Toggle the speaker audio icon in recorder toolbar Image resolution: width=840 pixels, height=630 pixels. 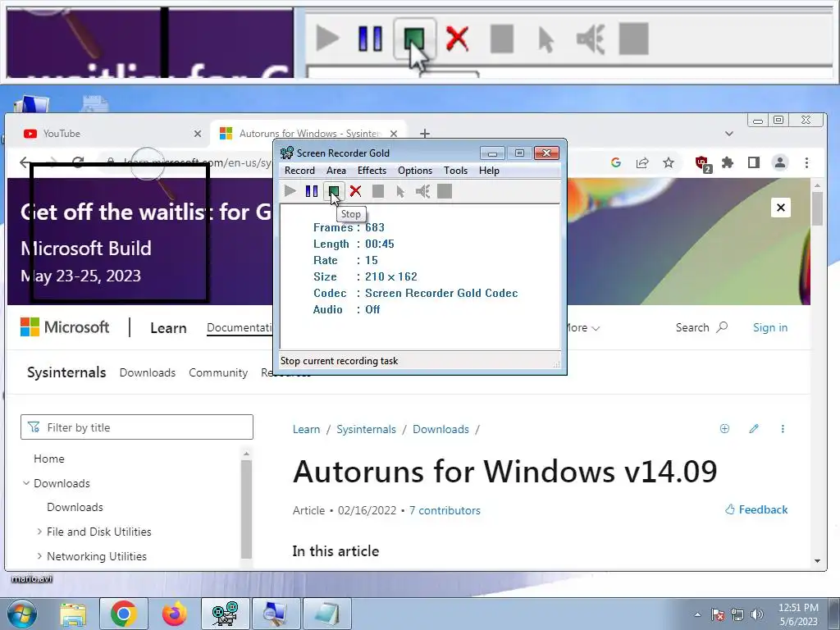pos(422,190)
